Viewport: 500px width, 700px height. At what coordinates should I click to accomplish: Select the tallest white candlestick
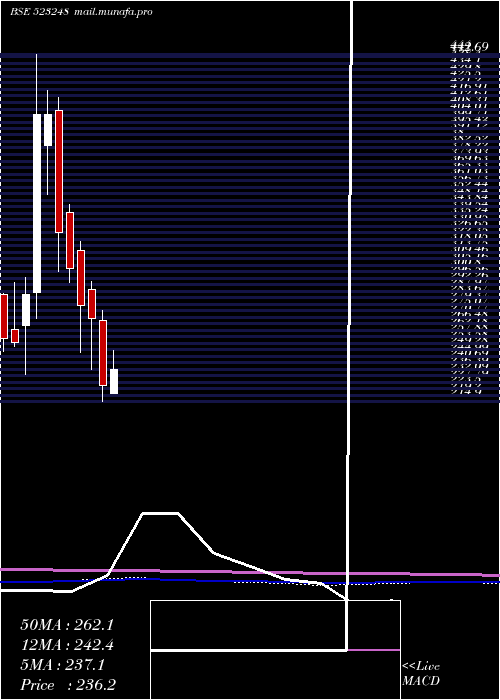(37, 203)
